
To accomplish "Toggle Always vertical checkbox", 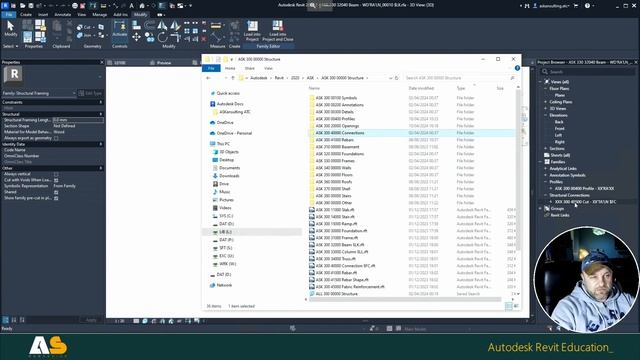I will pyautogui.click(x=56, y=174).
